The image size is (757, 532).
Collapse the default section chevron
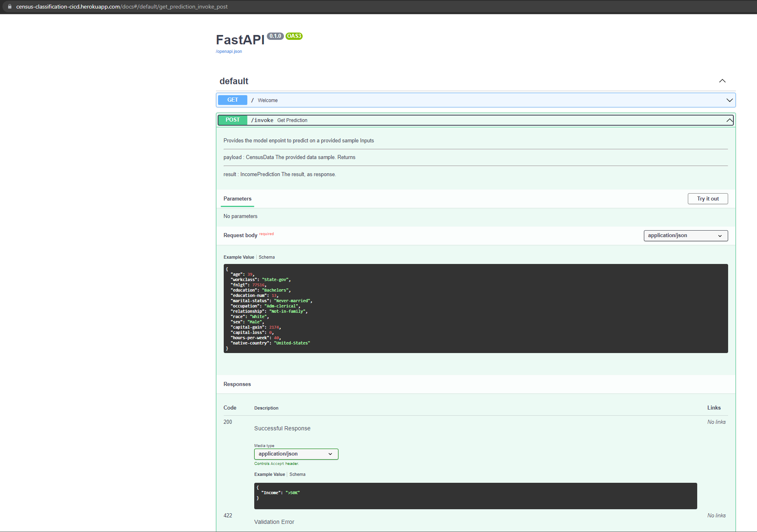722,81
